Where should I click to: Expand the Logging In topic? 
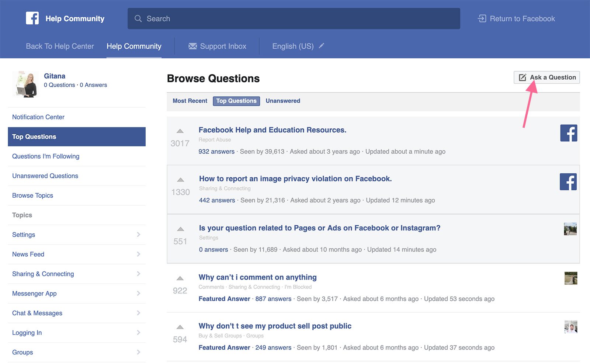pos(139,332)
